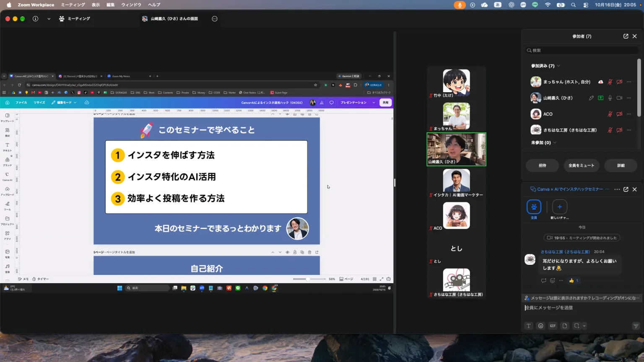Open the dropdown arrow beside the chat screenshot tool
The height and width of the screenshot is (362, 644).
tap(584, 326)
